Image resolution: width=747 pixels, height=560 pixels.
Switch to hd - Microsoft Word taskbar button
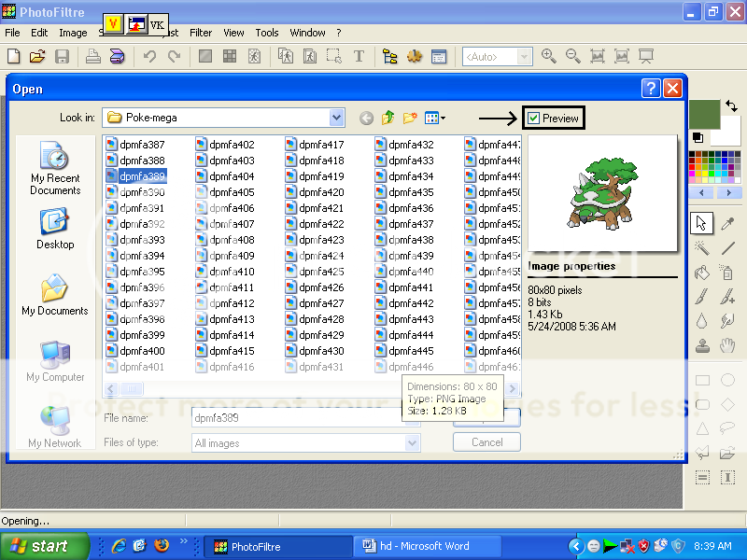point(428,546)
